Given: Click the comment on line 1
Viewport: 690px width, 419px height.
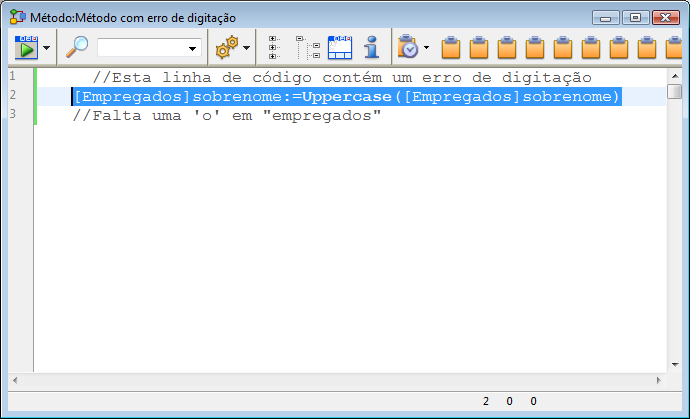Looking at the screenshot, I should click(342, 78).
